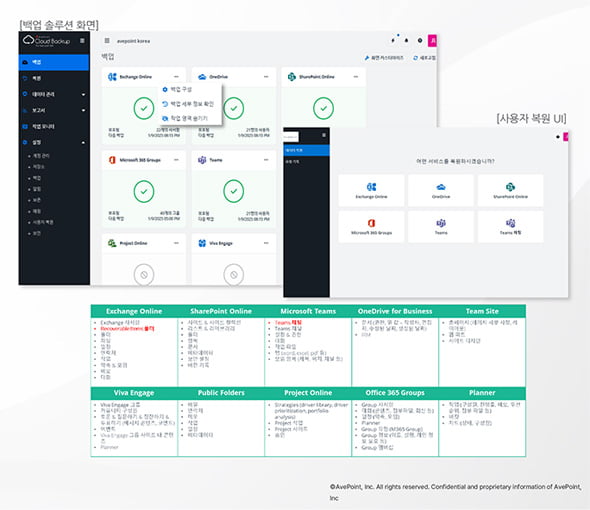
Task: Click the OneDrive icon in backup card
Action: point(202,77)
